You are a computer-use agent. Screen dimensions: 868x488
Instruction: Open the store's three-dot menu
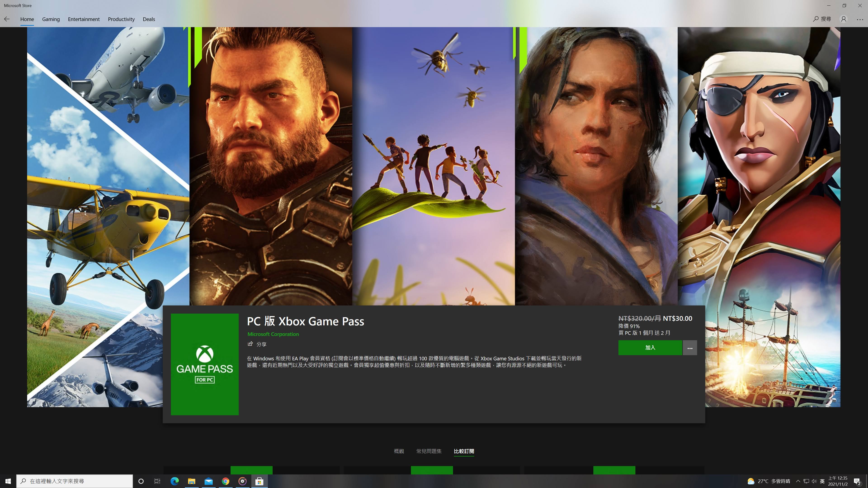pos(860,19)
